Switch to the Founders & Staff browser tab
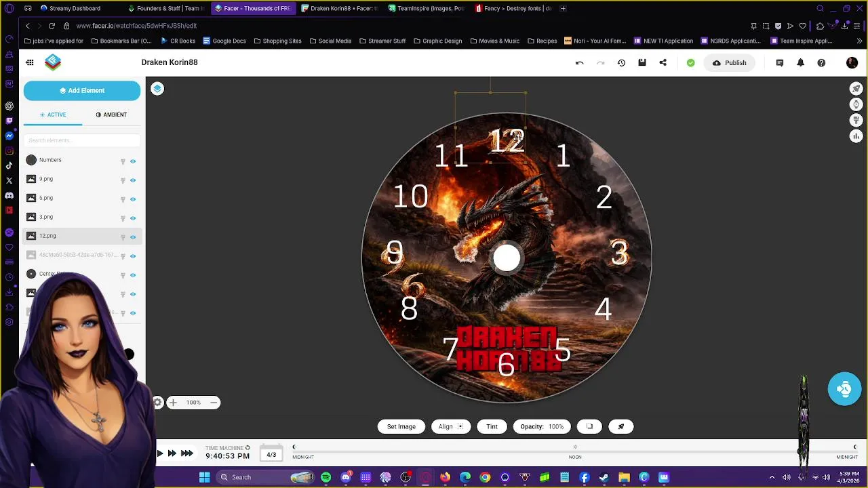 pos(167,8)
